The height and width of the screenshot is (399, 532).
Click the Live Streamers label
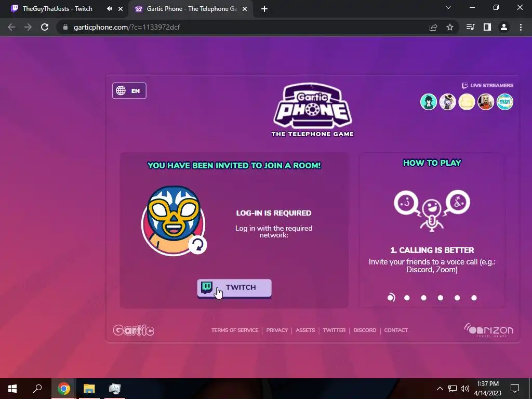(487, 86)
